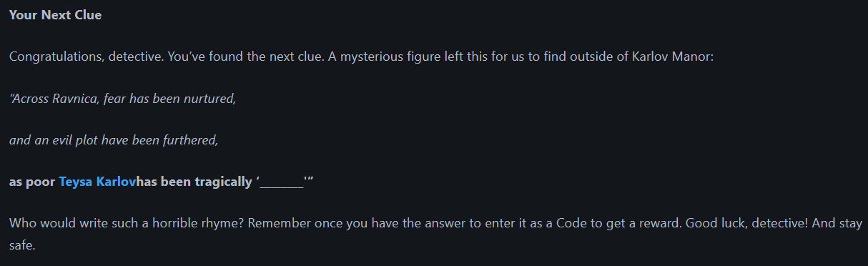Click the word "nurtured" in the rhyme
Image resolution: width=868 pixels, height=266 pixels.
(x=209, y=99)
